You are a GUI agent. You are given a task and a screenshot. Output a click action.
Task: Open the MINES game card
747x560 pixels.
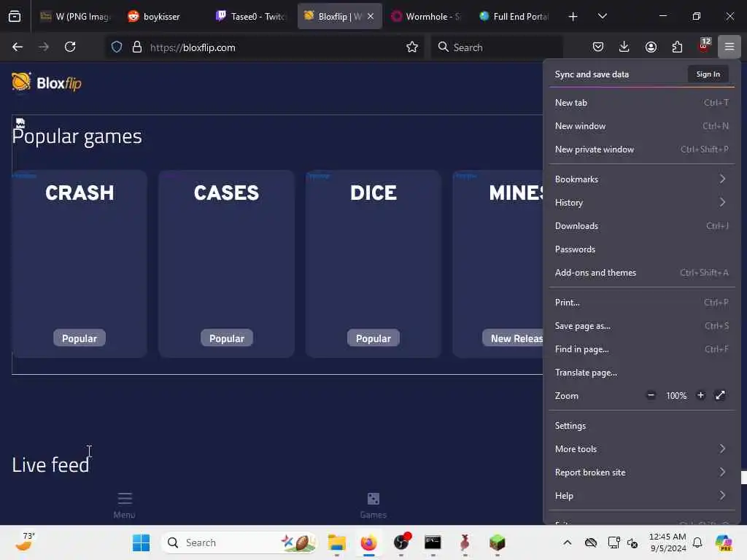click(498, 264)
